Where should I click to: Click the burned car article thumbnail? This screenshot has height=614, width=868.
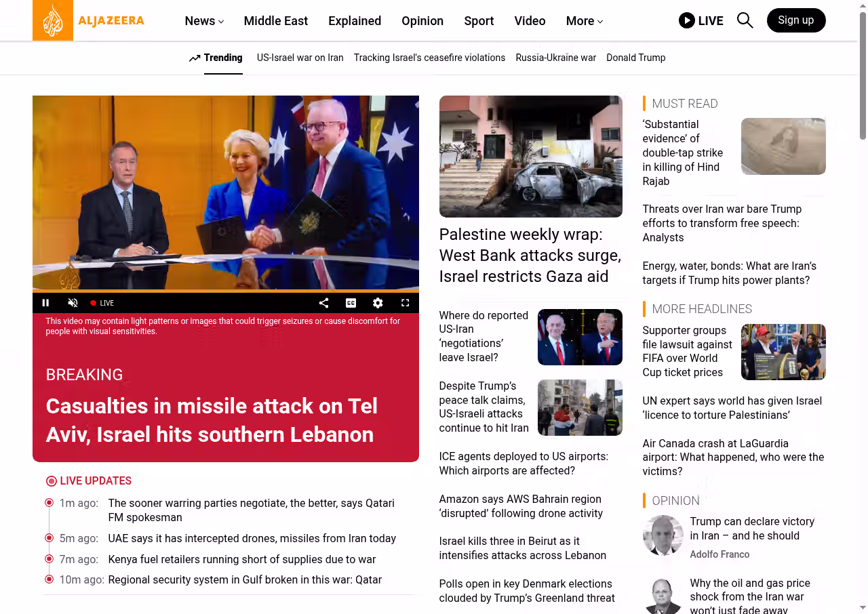[530, 157]
